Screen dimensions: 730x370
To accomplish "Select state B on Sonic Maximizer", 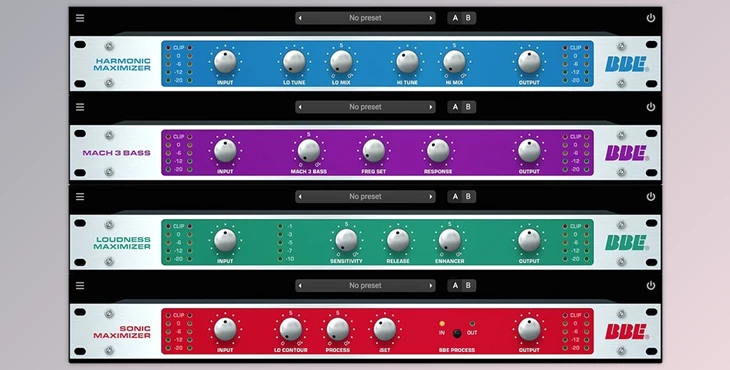I will (x=468, y=285).
